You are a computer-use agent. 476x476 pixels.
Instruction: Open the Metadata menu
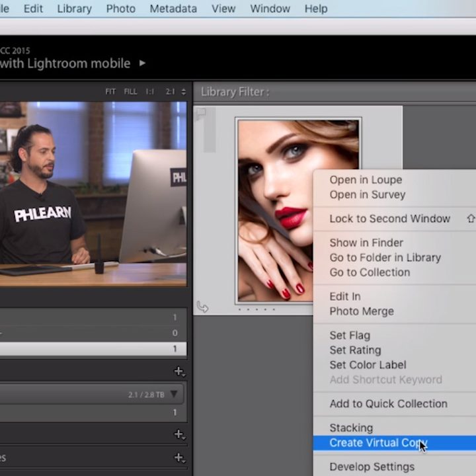click(x=173, y=9)
